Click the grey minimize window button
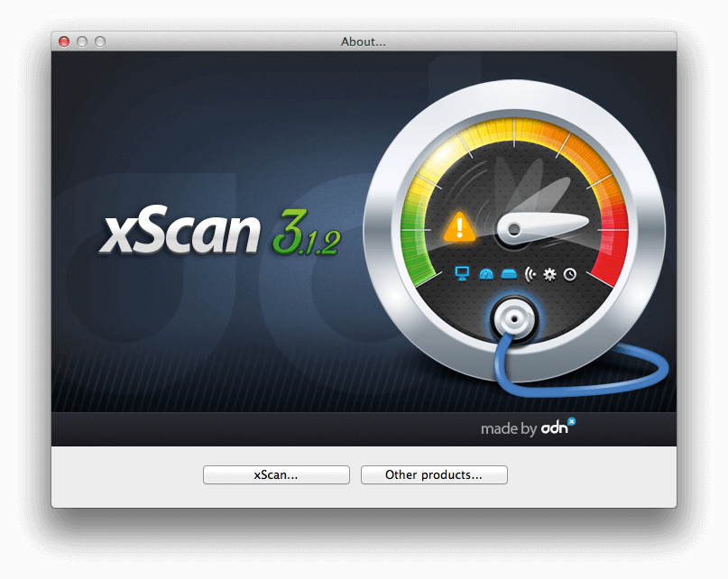This screenshot has height=579, width=728. [82, 41]
